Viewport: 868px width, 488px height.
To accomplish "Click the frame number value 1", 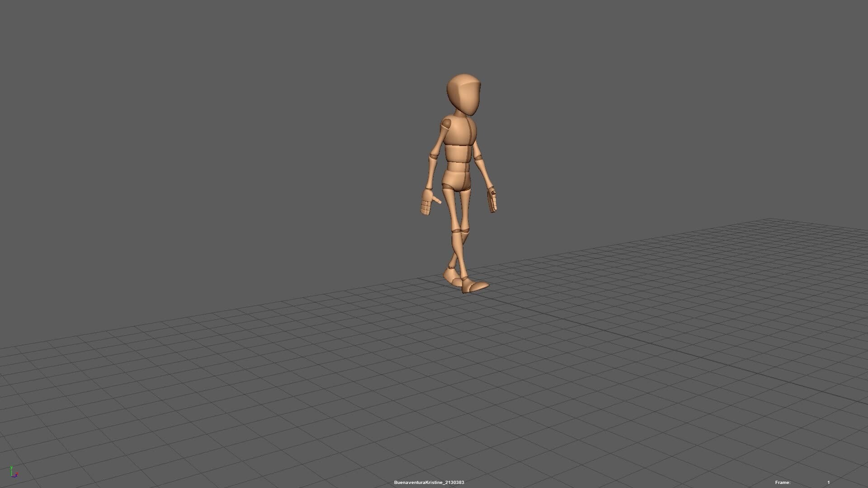I will [x=829, y=483].
